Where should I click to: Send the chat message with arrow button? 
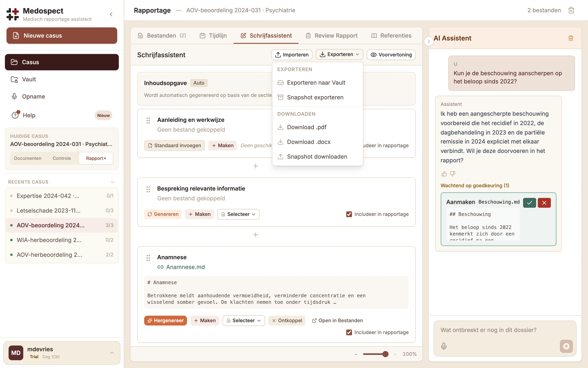click(566, 346)
